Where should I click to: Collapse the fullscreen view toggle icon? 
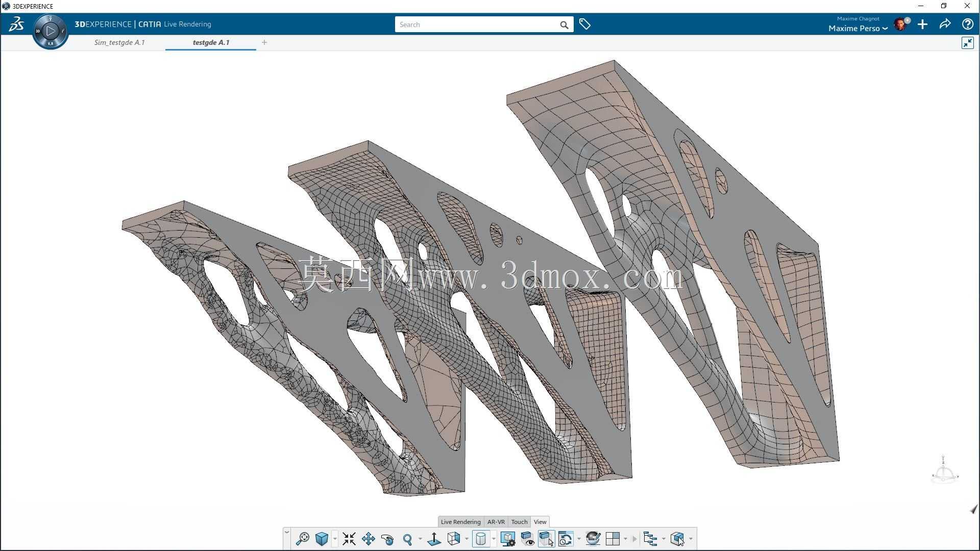pyautogui.click(x=967, y=43)
